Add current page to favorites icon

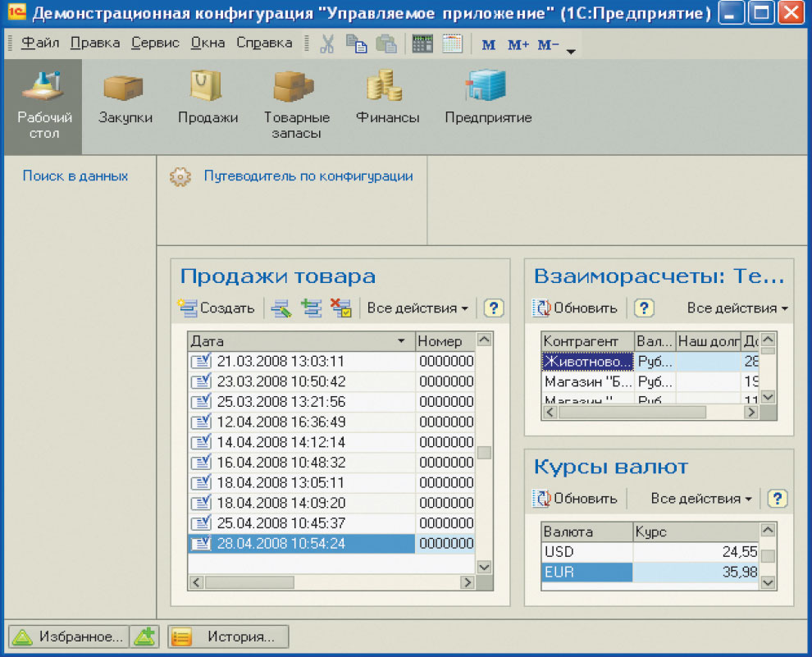coord(145,636)
